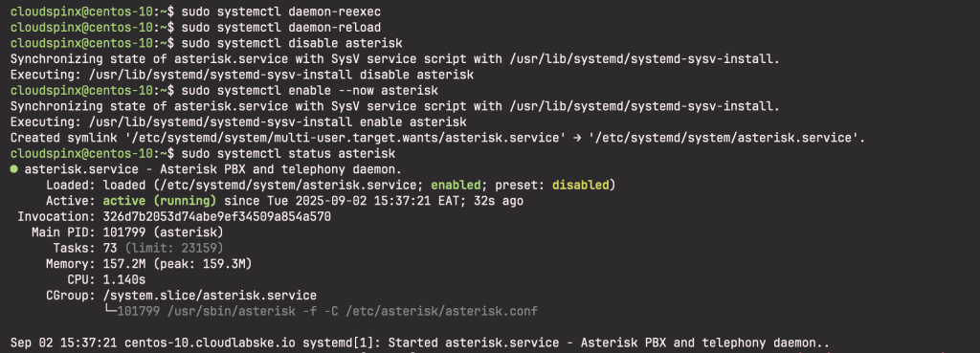Click the yellow 'disabled' preset word
Image resolution: width=980 pixels, height=353 pixels.
[581, 185]
